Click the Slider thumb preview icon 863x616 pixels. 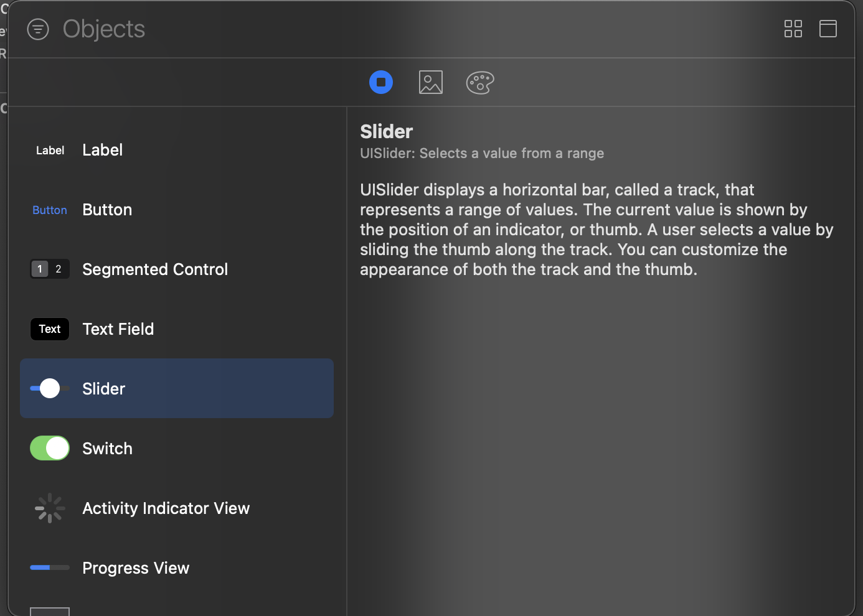coord(50,388)
